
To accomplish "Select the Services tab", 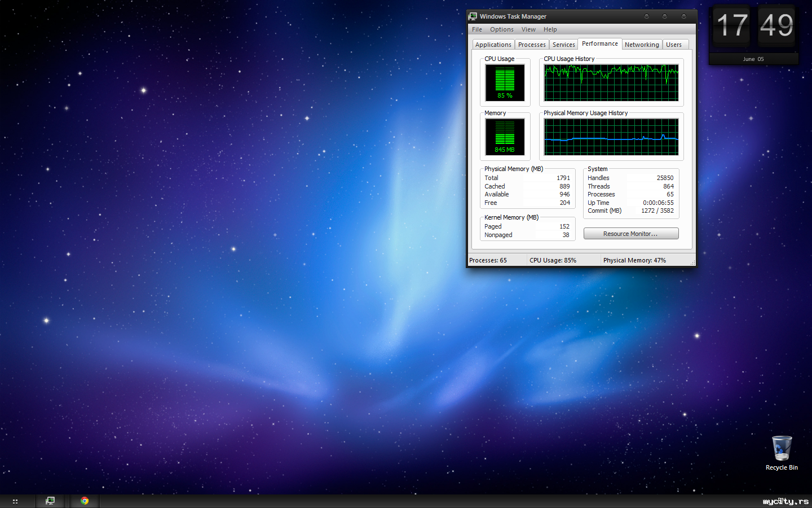I will point(563,45).
